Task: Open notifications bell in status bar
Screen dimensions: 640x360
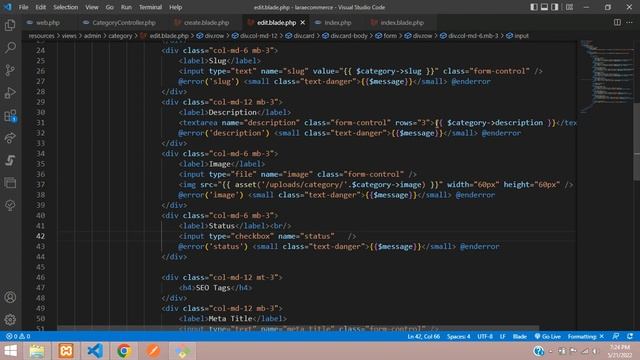Action: 630,336
